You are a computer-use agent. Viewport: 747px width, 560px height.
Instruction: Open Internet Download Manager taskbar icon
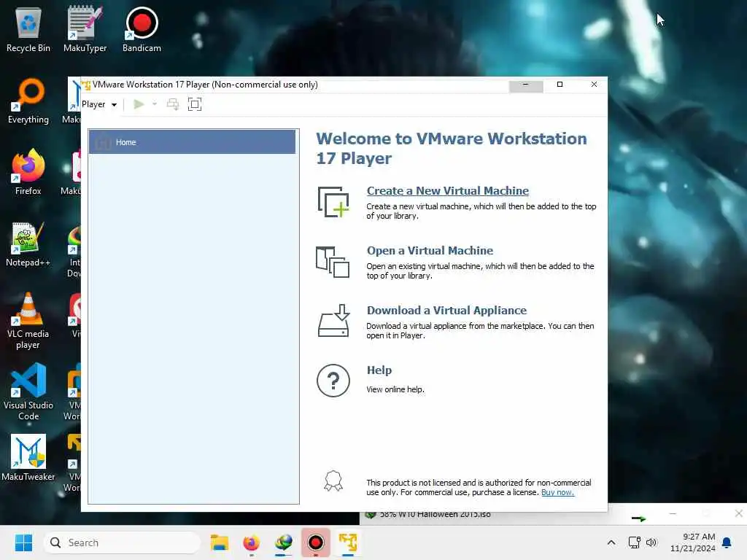(284, 542)
